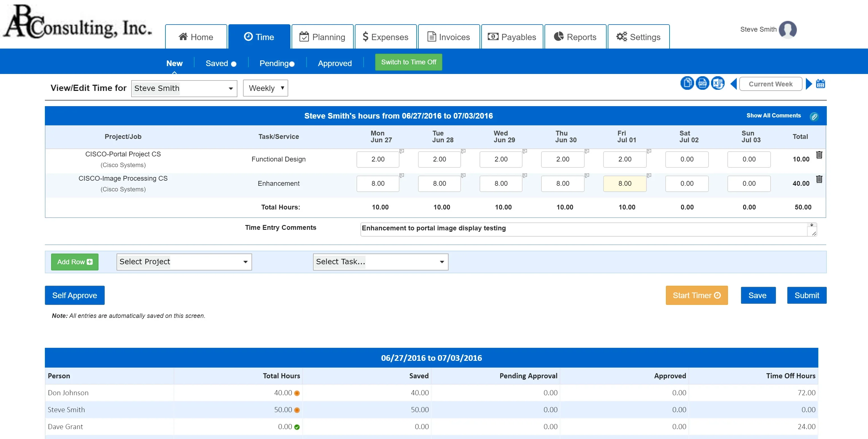Click the paperclip attachment icon
Image resolution: width=868 pixels, height=439 pixels.
coord(814,117)
